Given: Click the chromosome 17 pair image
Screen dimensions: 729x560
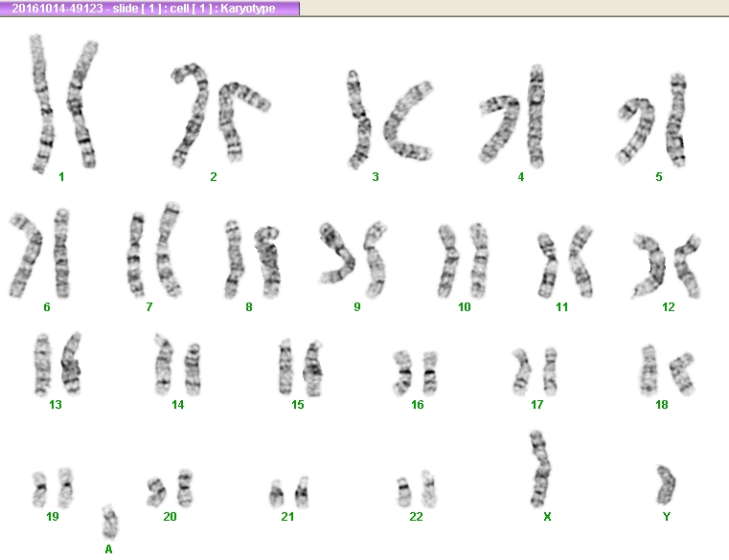Looking at the screenshot, I should pyautogui.click(x=535, y=371).
